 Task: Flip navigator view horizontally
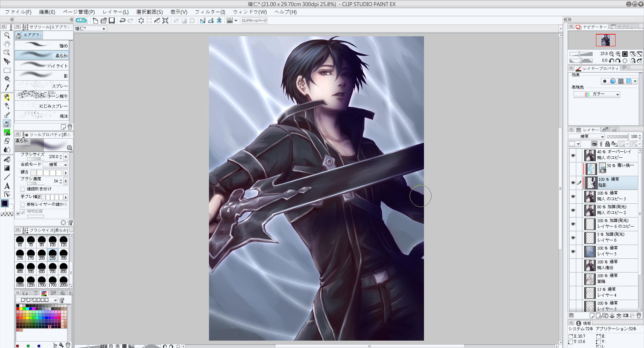click(633, 61)
